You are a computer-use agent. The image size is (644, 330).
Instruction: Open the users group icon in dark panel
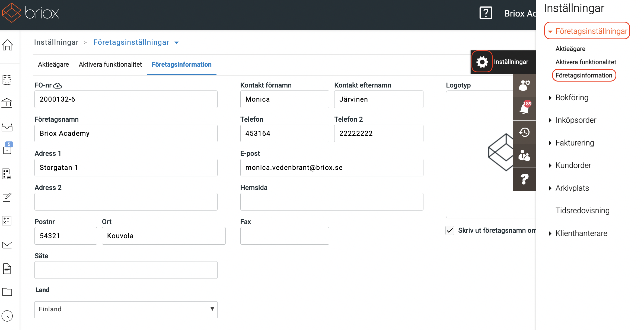click(x=524, y=156)
